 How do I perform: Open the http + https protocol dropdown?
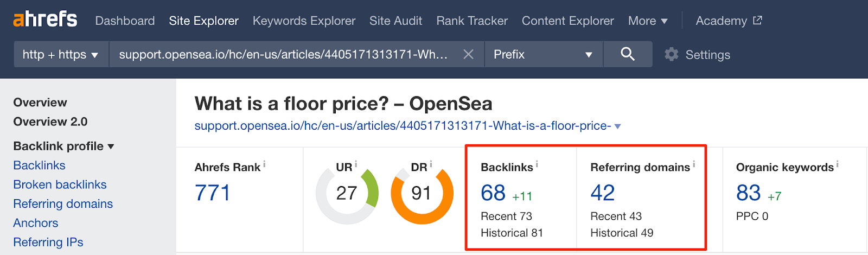61,54
